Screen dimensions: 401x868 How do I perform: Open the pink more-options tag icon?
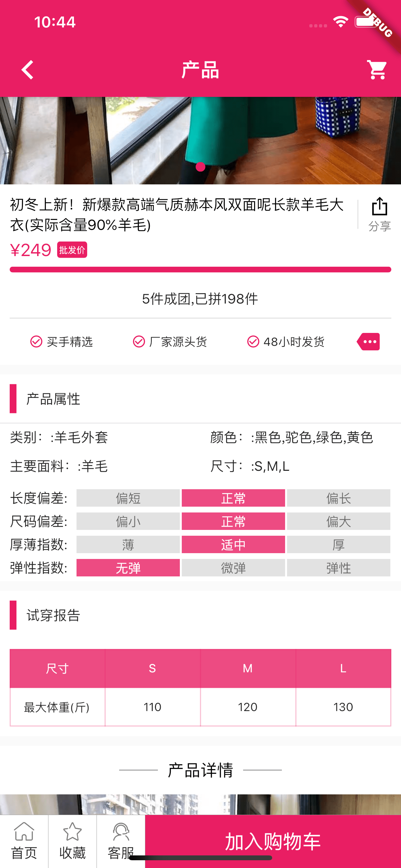click(x=369, y=342)
